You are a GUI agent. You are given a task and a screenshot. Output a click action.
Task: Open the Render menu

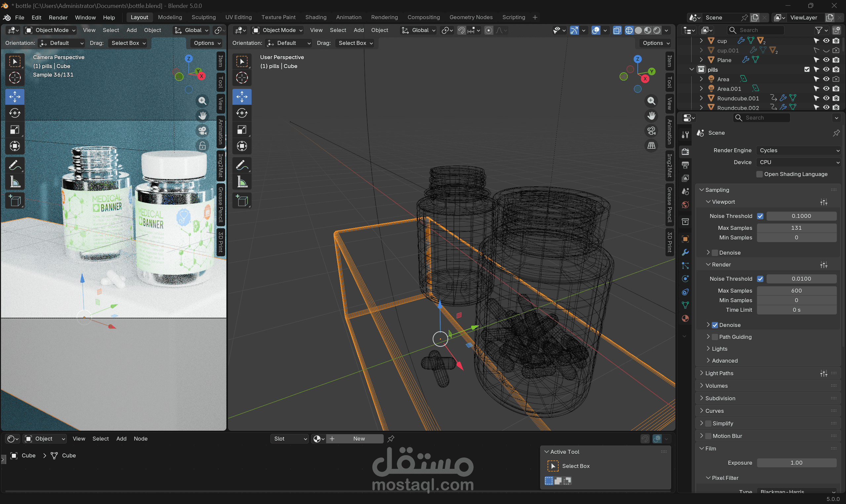[x=58, y=17]
